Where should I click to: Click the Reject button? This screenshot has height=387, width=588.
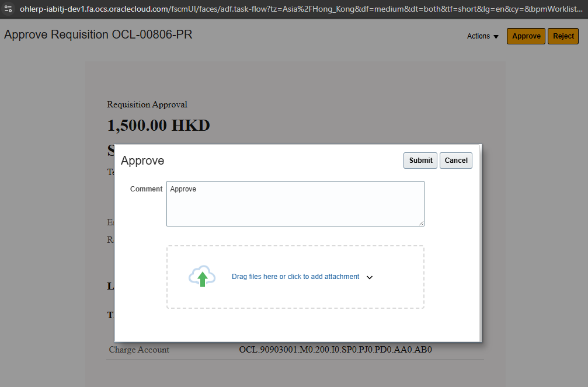562,36
